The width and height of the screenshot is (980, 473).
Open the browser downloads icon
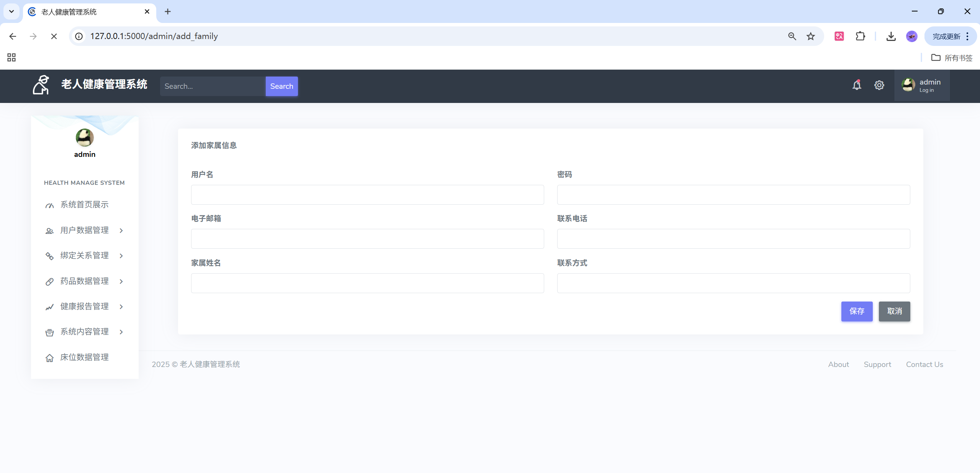tap(891, 36)
